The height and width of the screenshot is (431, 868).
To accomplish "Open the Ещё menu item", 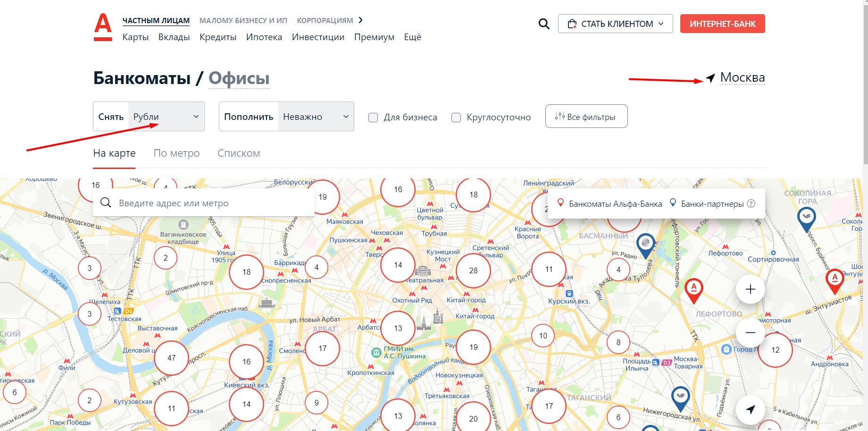I will tap(412, 37).
